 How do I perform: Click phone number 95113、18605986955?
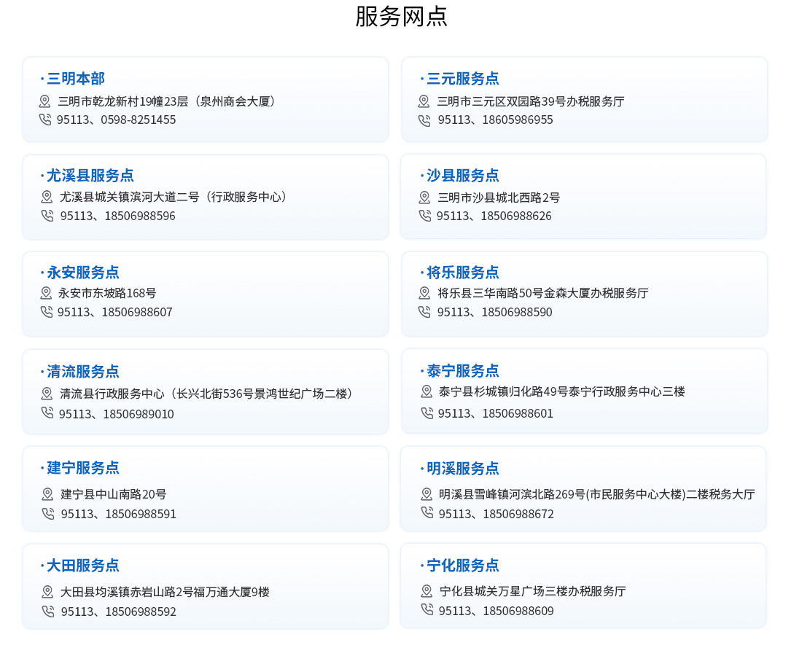click(x=495, y=120)
